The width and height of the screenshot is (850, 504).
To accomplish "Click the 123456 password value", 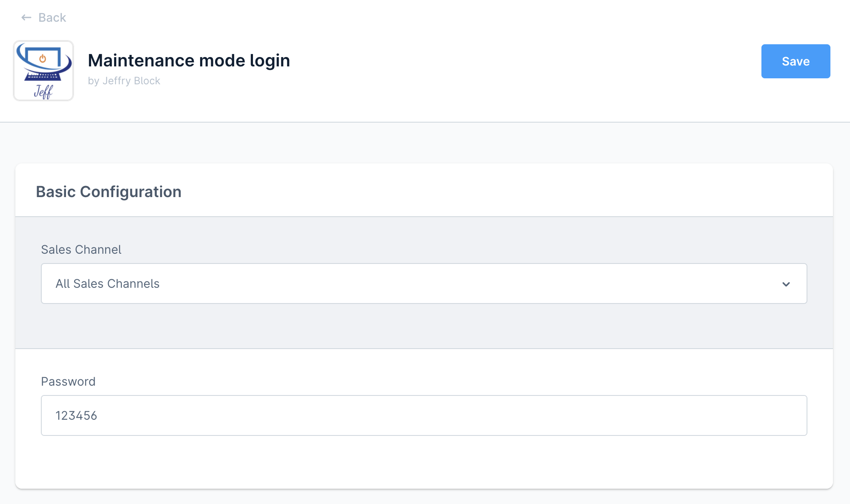I will pyautogui.click(x=76, y=415).
